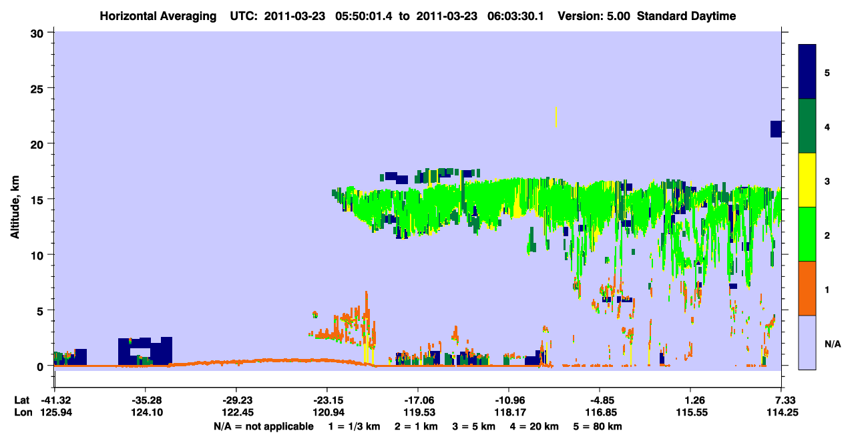Click longitude value '115.55'
Viewport: 868px width, 445px height.
[x=690, y=412]
